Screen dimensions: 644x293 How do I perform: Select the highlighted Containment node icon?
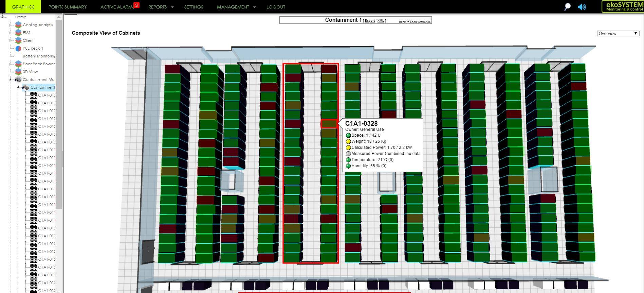pyautogui.click(x=26, y=87)
